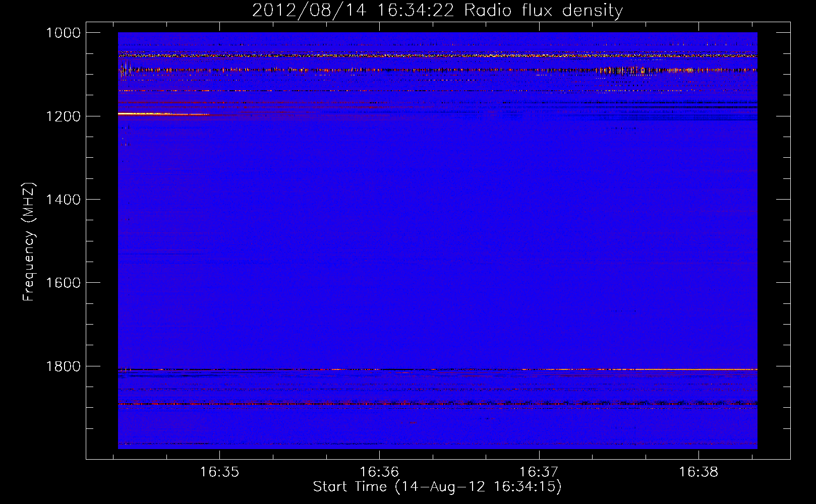Select the 1400 frequency tick label
Screen dimensions: 816x504
[x=63, y=200]
